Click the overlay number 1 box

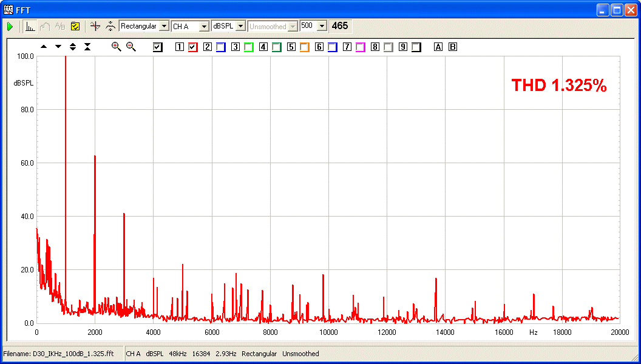point(180,47)
